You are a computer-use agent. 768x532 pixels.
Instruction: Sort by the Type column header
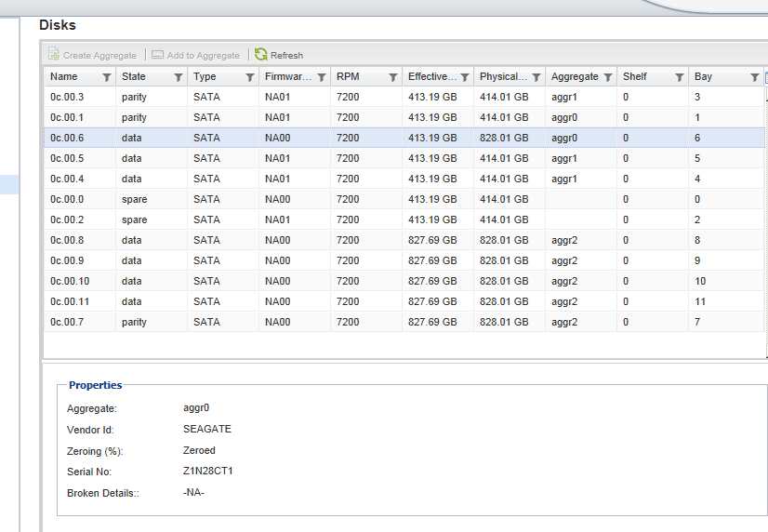(205, 76)
